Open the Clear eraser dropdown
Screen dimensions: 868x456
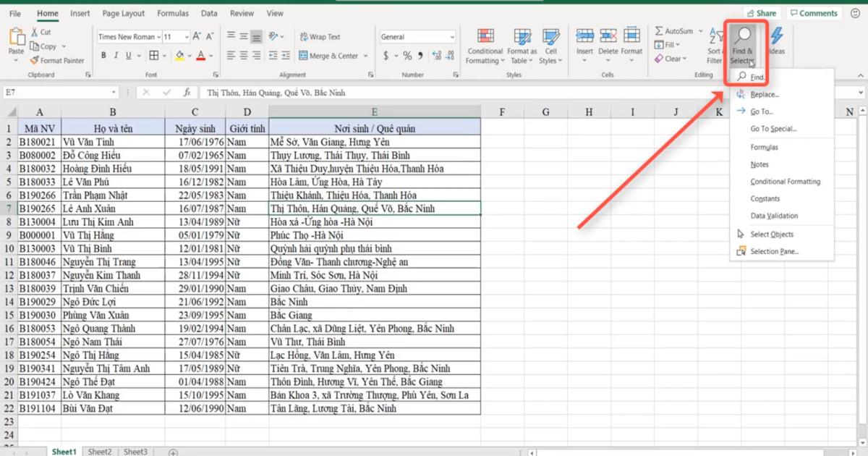671,59
